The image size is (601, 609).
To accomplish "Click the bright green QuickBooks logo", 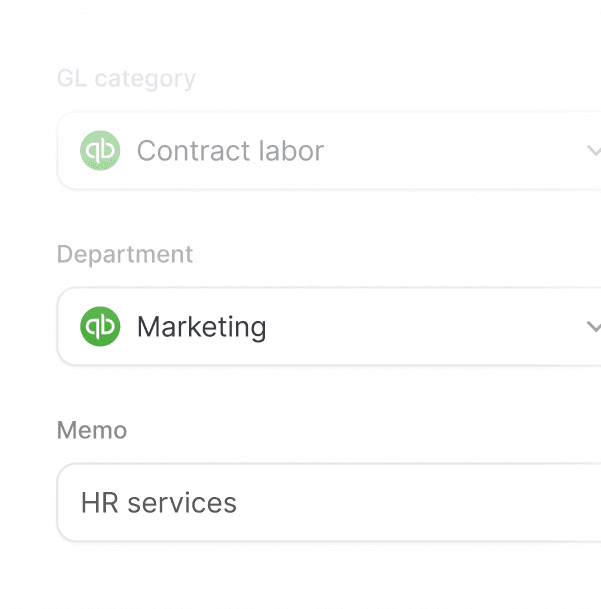I will (x=100, y=327).
